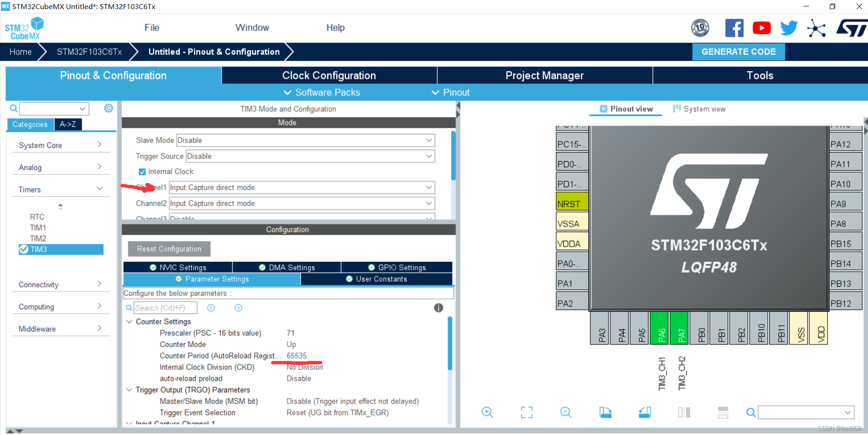
Task: Zoom in on the pinout view
Action: click(487, 412)
